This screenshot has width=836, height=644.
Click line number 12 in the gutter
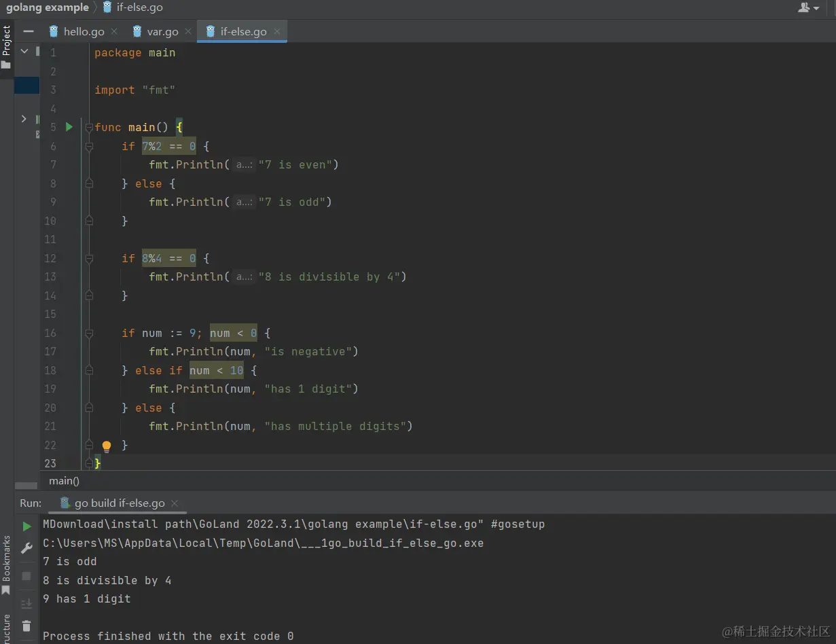tap(50, 258)
